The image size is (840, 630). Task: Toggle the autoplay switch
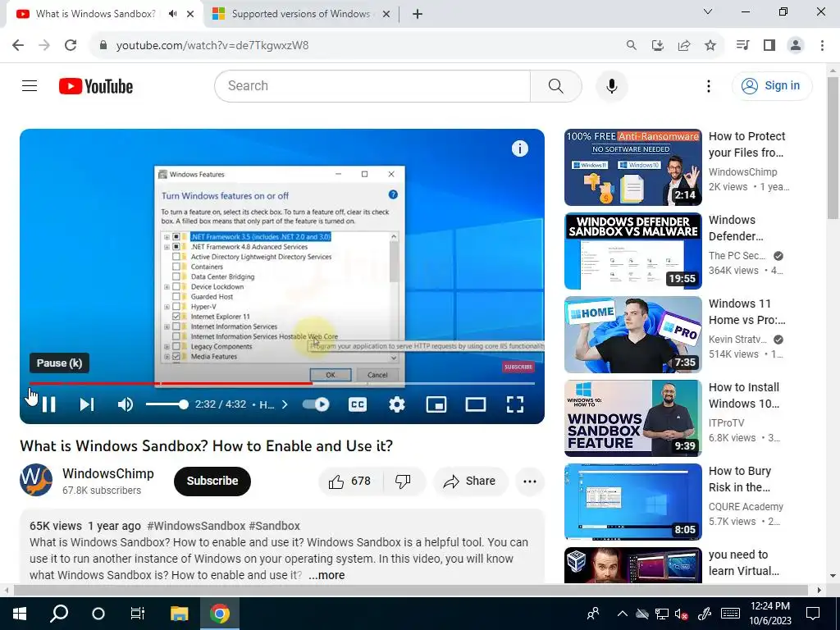[x=316, y=404]
